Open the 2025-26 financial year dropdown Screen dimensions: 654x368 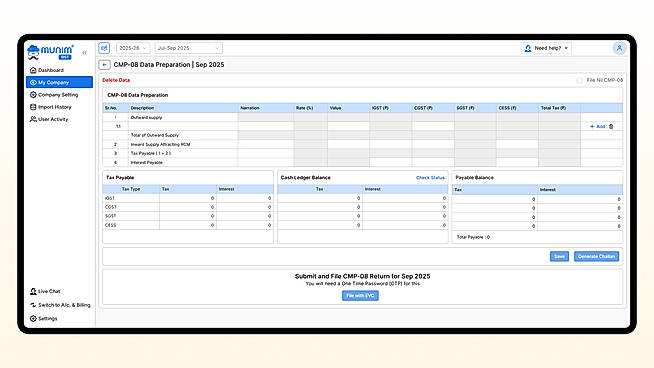point(133,48)
